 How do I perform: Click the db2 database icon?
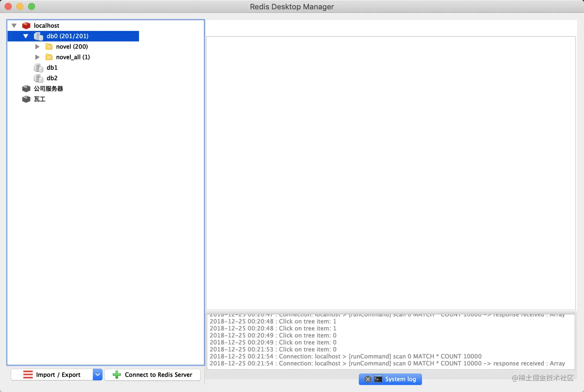click(x=39, y=78)
